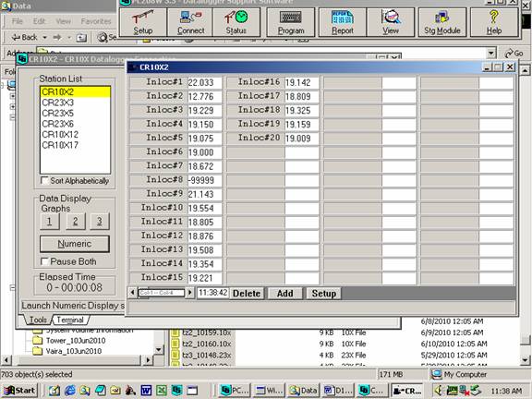Open the Status clock tool
Screen dimensions: 532x399
coord(236,22)
